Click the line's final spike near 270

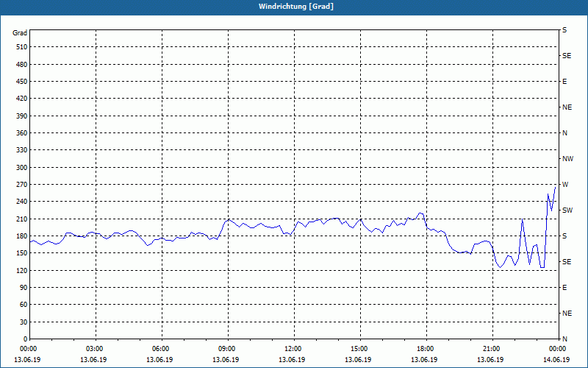tap(556, 188)
